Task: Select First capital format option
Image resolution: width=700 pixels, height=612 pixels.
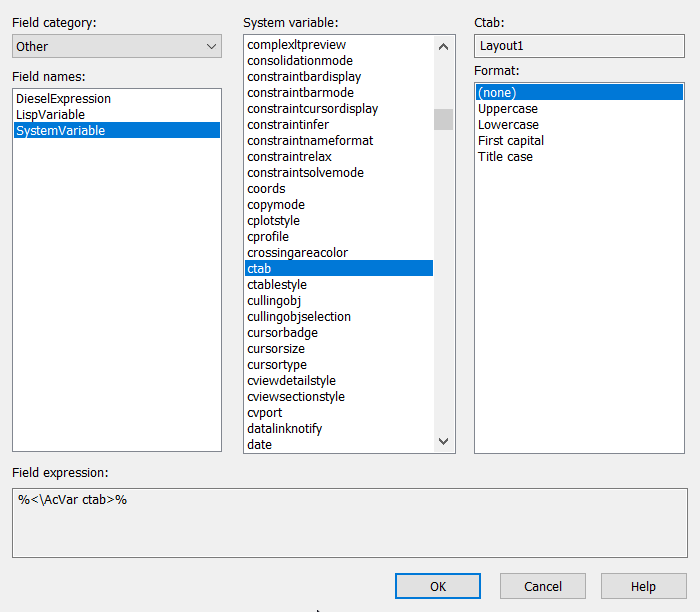Action: 579,141
